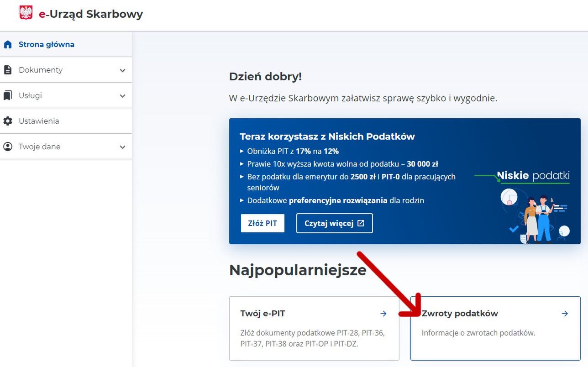Open Ustawienia from the sidebar menu

pos(38,121)
